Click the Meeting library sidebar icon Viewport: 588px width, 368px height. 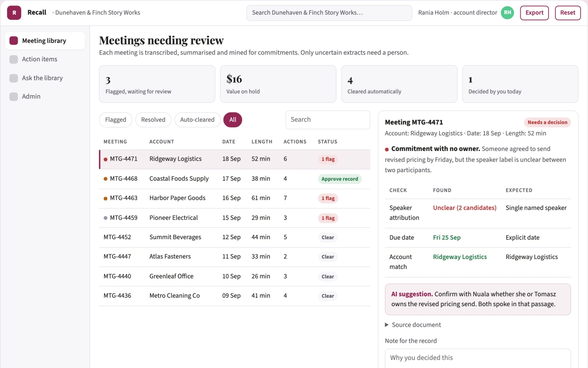(14, 40)
